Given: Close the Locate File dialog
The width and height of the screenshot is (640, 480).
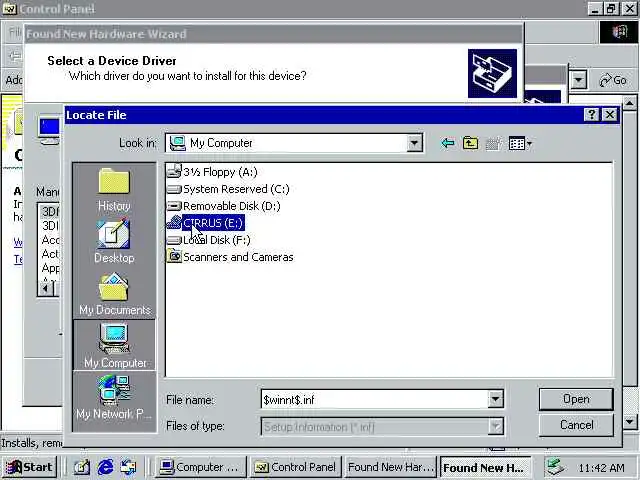Looking at the screenshot, I should tap(610, 115).
